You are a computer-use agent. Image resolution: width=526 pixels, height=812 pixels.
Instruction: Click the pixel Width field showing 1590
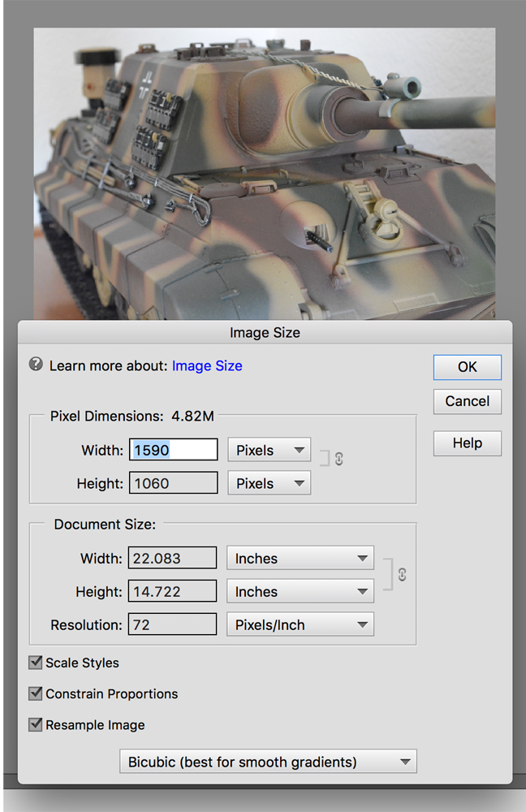[173, 450]
